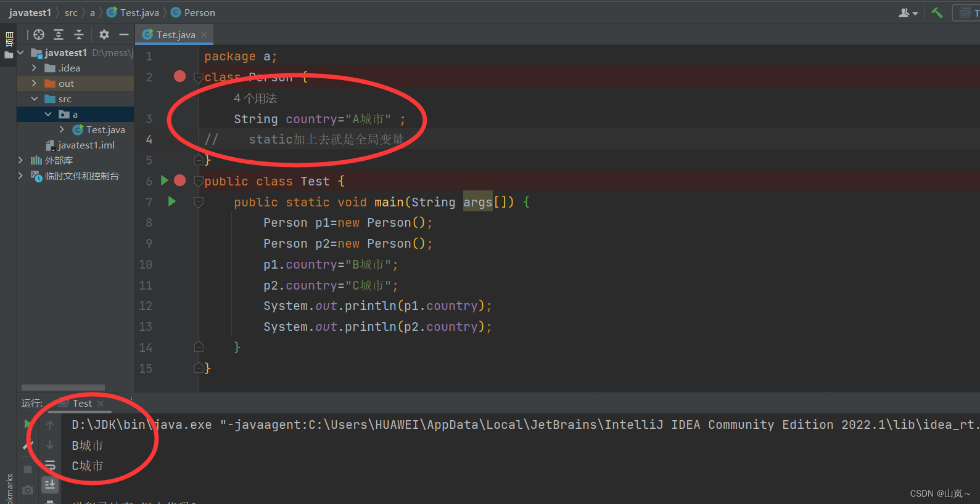Click run arrow beside main method line 7

click(172, 201)
